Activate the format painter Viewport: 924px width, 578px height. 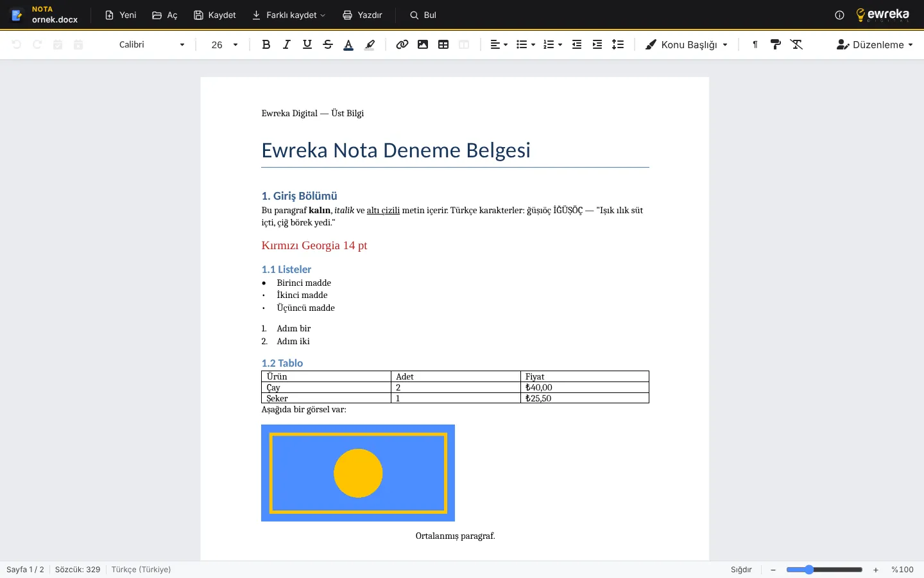click(776, 44)
